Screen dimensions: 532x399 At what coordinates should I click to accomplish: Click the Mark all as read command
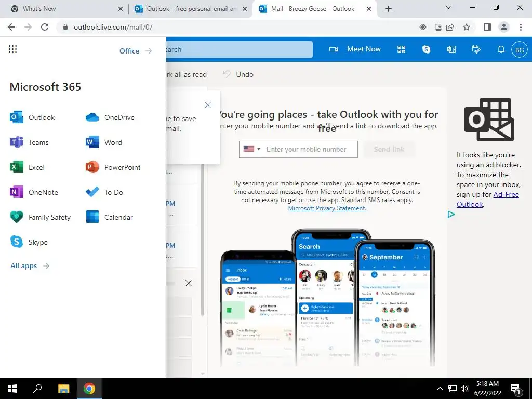(x=187, y=74)
